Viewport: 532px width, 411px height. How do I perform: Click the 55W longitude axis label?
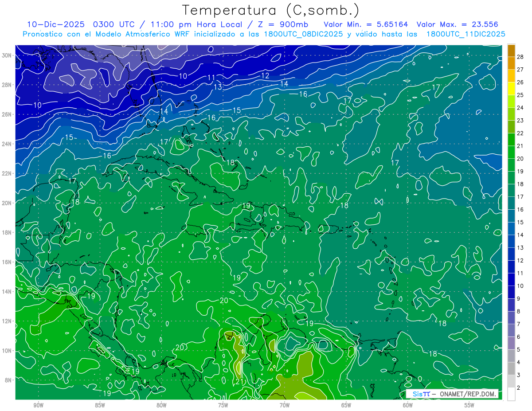(x=469, y=405)
